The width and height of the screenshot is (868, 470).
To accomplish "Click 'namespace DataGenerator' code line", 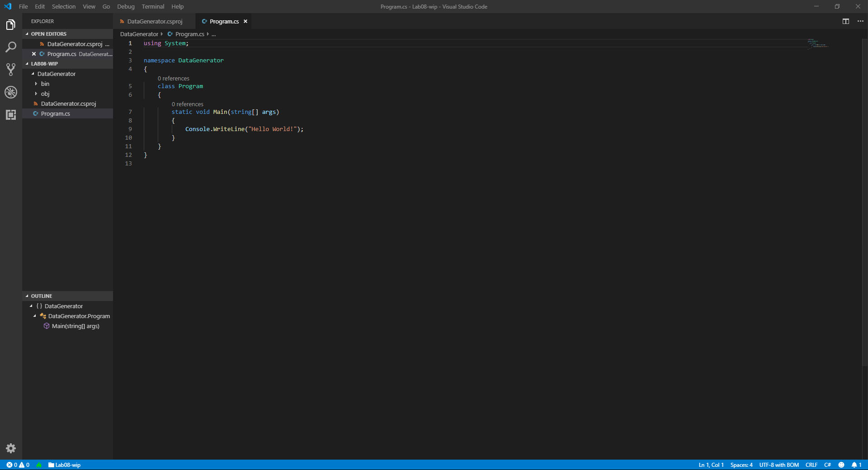I will 184,60.
